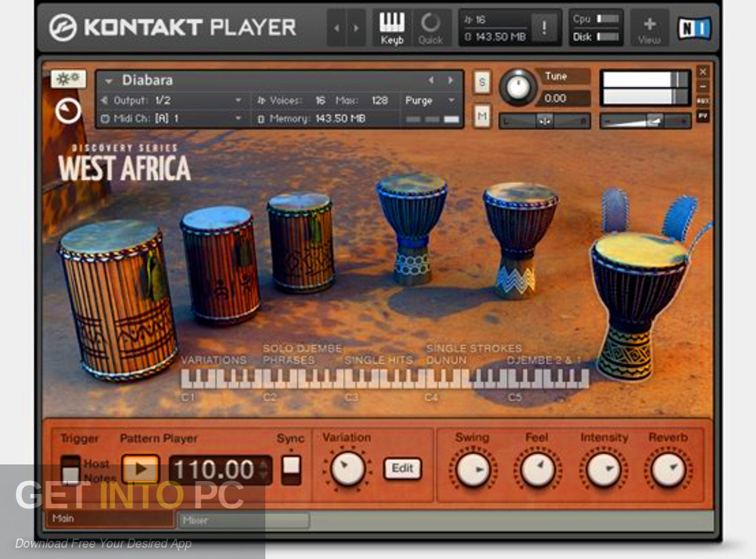Click the Reverb knob
Screen dimensions: 756x559
(x=668, y=469)
